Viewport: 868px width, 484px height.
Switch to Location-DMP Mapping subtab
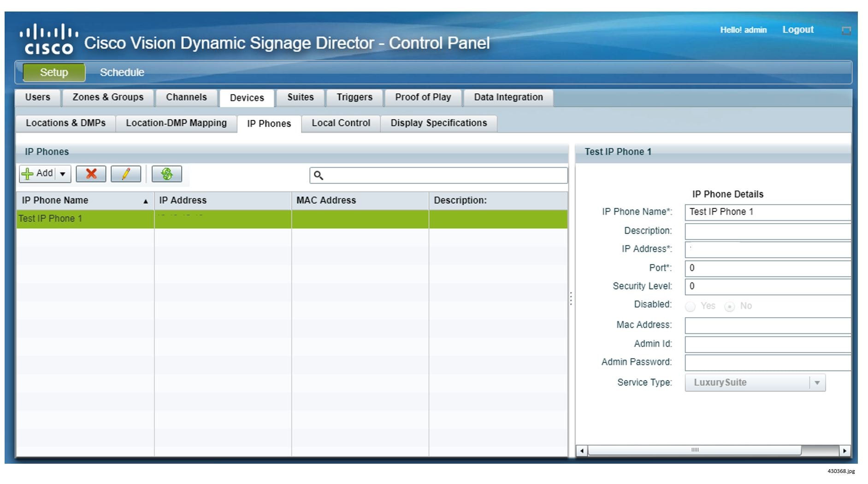pyautogui.click(x=176, y=123)
